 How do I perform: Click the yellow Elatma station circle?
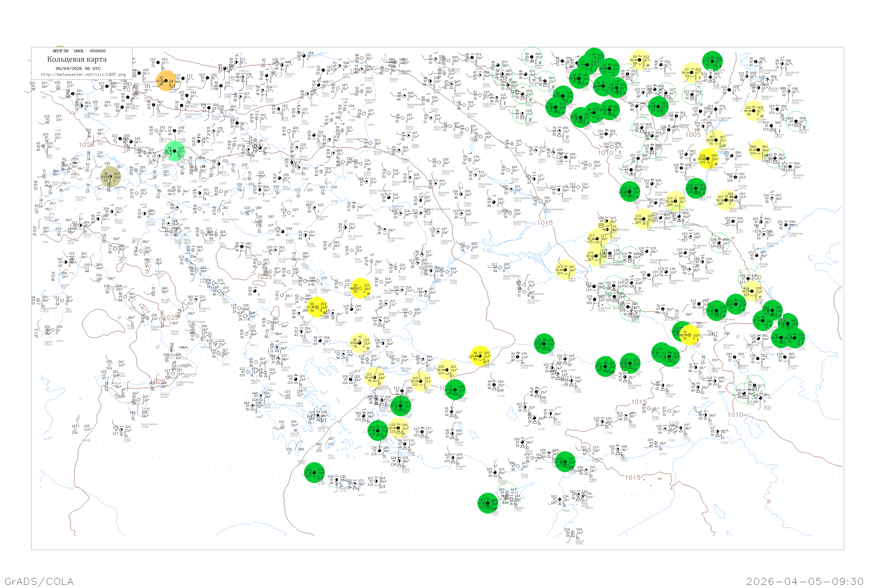point(640,60)
